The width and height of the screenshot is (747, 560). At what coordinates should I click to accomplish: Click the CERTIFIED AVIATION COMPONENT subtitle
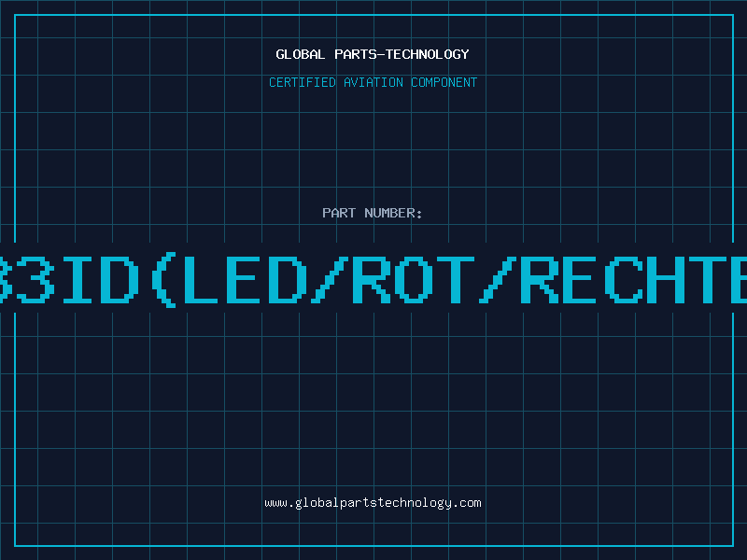(x=373, y=82)
